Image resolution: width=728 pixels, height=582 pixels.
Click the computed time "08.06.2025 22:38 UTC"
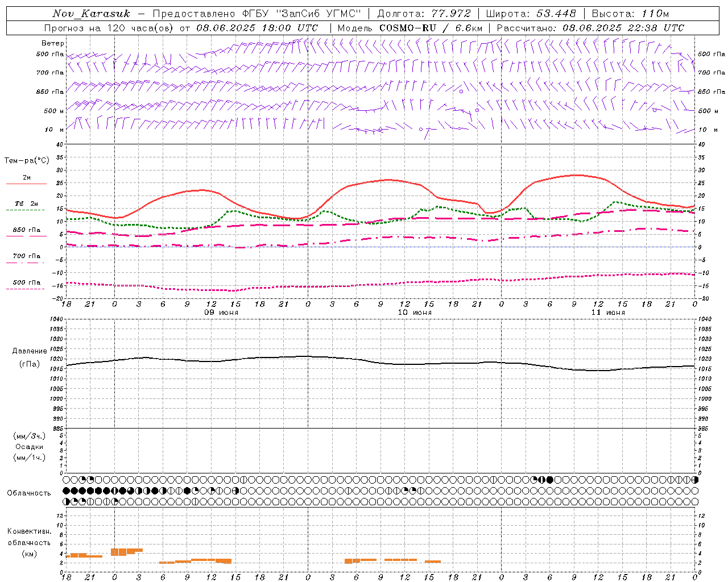(623, 28)
